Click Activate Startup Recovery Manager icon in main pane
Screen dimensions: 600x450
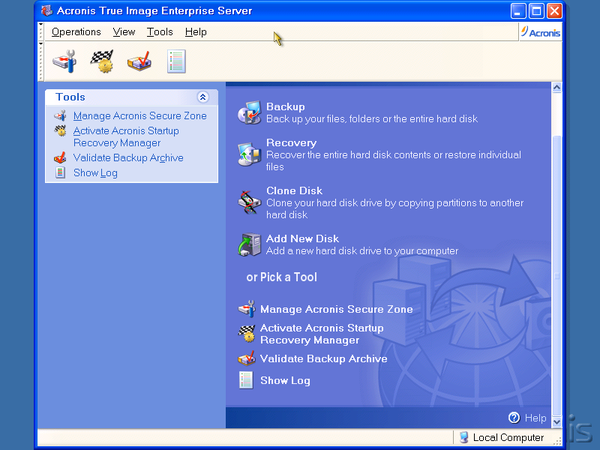pos(247,333)
